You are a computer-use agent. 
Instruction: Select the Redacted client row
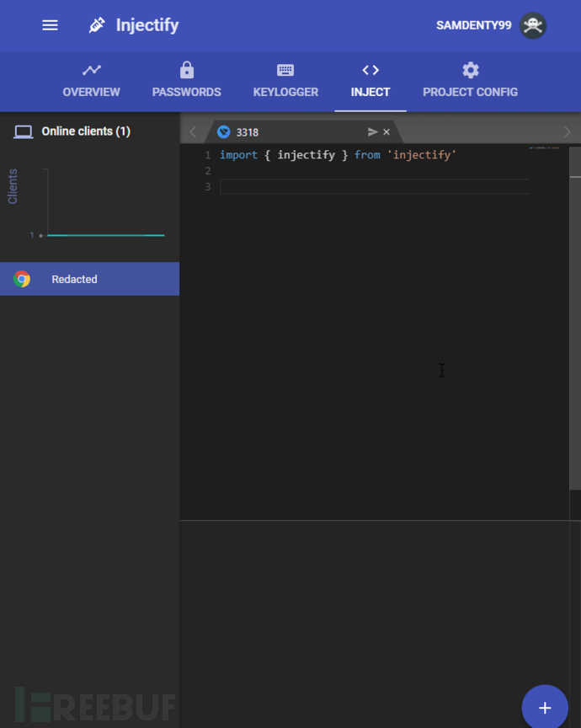[89, 279]
